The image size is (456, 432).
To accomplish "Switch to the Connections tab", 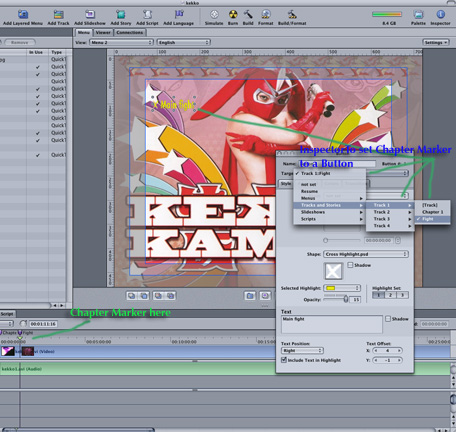I will pyautogui.click(x=130, y=33).
